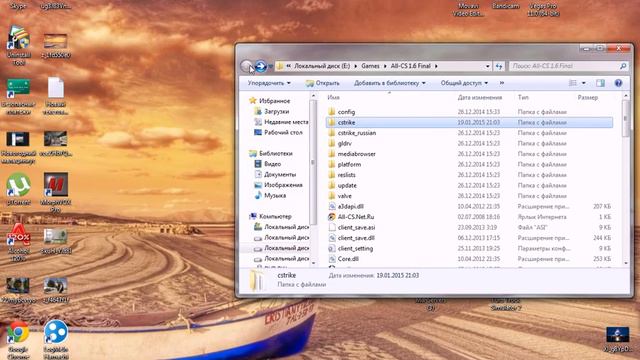Open the 'Изображения' library
Image resolution: width=640 pixels, height=360 pixels.
[x=283, y=185]
